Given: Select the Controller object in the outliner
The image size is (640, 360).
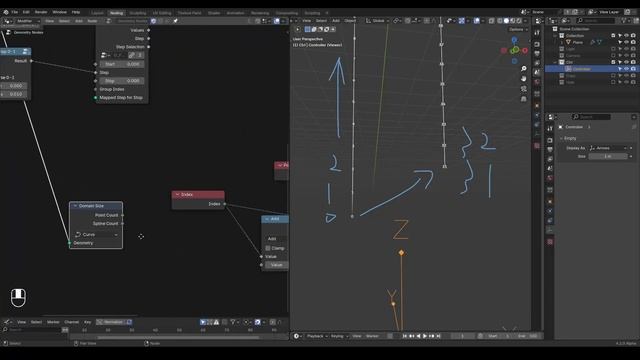Looking at the screenshot, I should click(581, 69).
